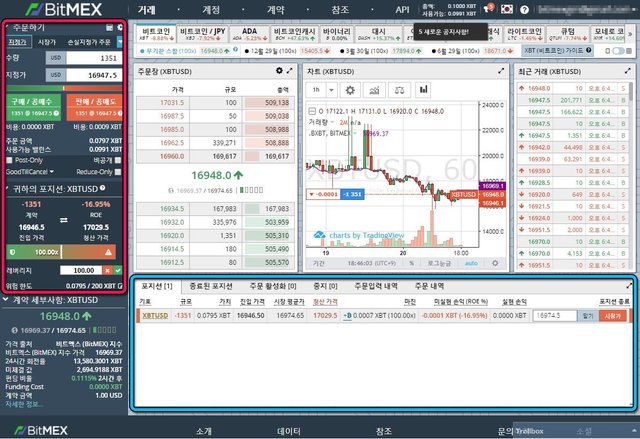Select the ADA contract tab

click(249, 34)
